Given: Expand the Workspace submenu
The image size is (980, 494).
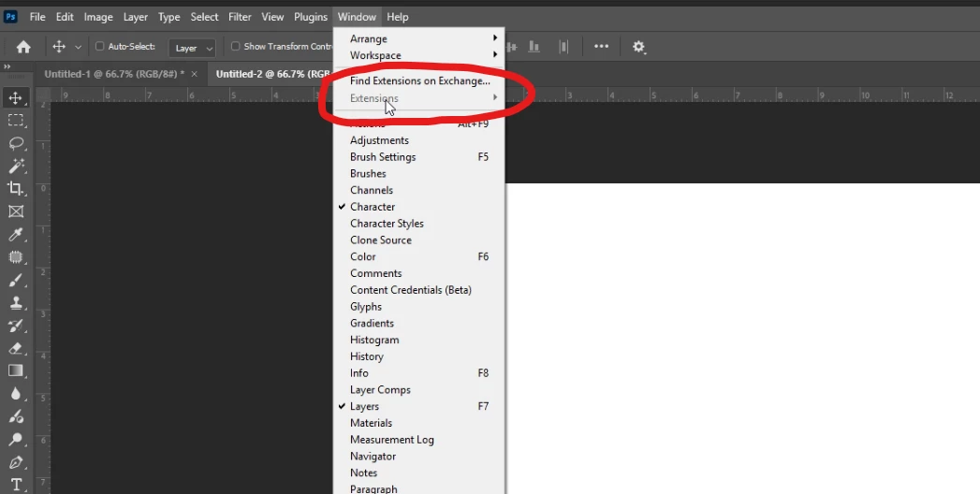Looking at the screenshot, I should [418, 55].
